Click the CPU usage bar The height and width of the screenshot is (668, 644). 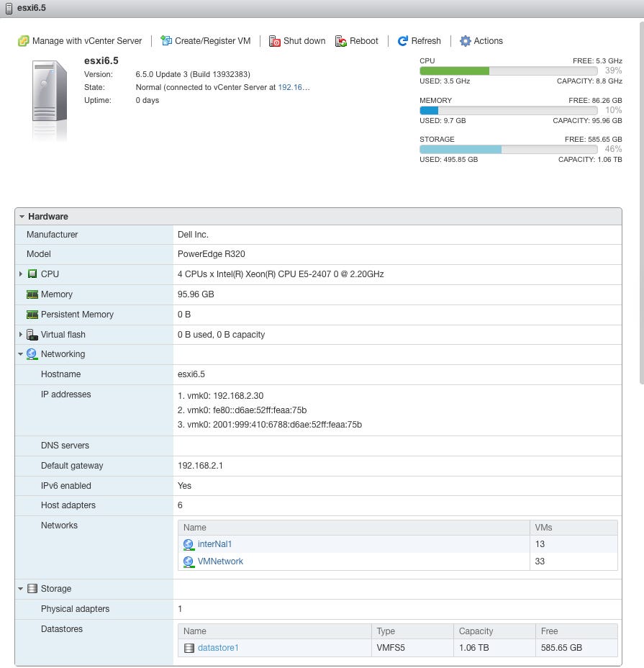508,71
